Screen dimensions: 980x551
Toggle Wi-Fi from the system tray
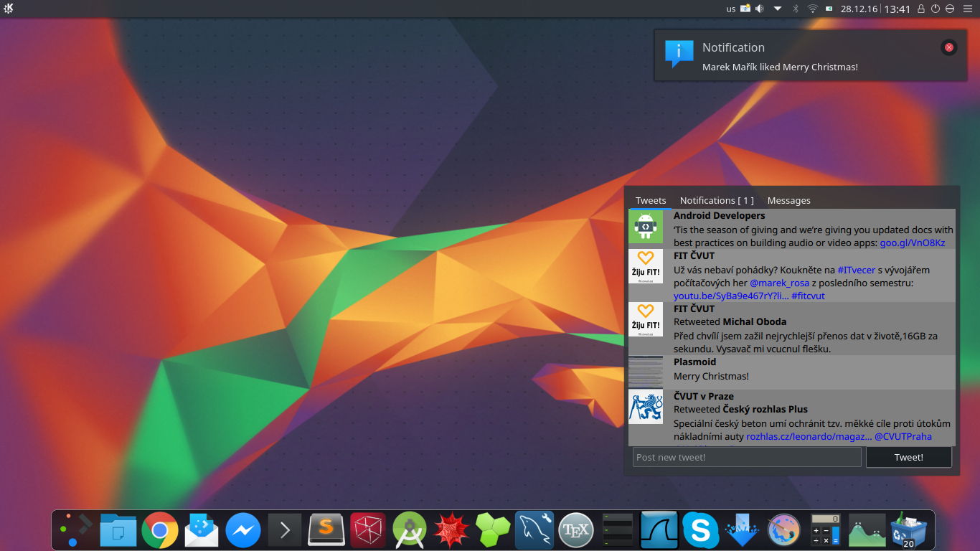[812, 9]
